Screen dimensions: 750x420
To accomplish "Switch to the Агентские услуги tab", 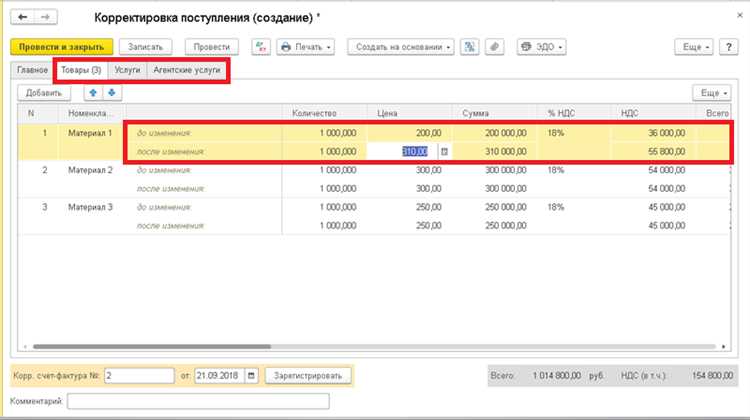I will 188,71.
